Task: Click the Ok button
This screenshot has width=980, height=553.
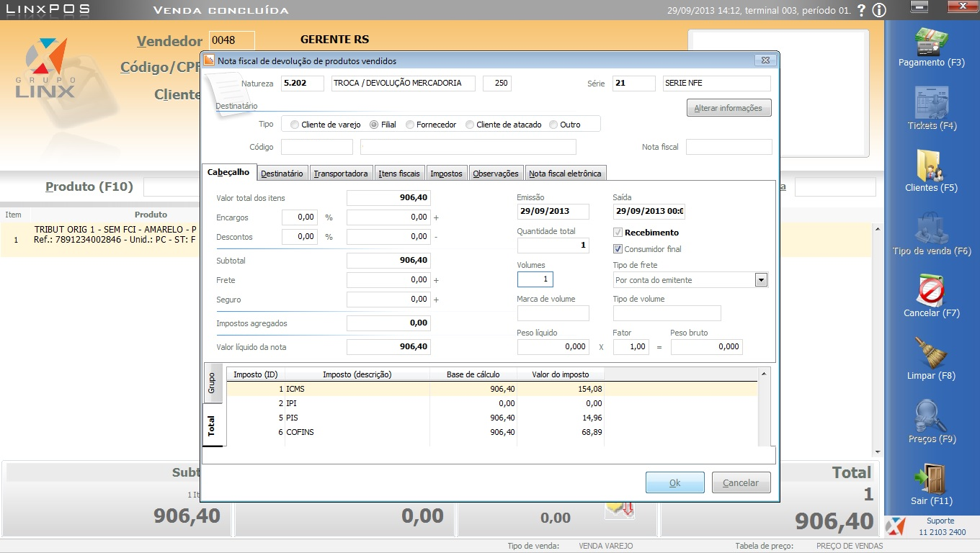Action: tap(674, 482)
